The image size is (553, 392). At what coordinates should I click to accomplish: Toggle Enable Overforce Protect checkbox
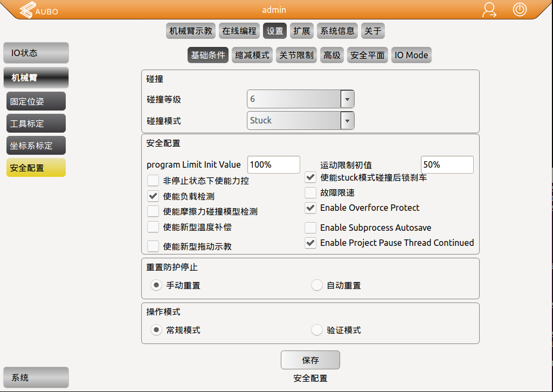(311, 208)
